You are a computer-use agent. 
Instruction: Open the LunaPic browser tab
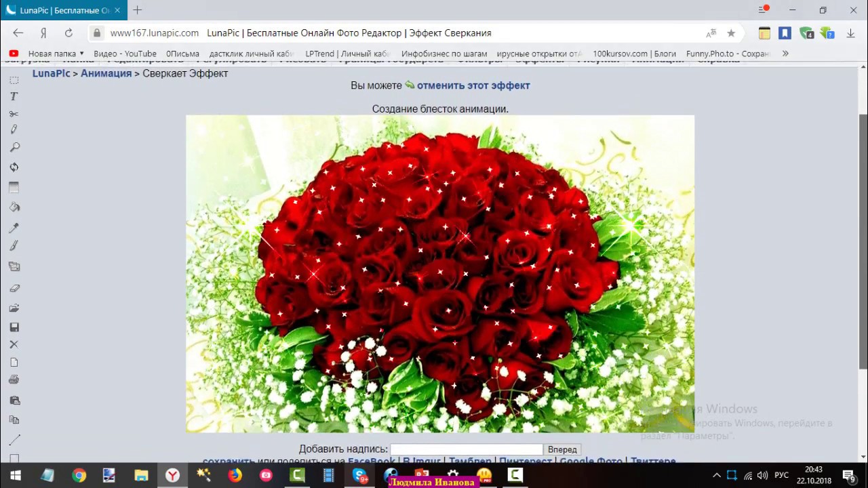(64, 10)
